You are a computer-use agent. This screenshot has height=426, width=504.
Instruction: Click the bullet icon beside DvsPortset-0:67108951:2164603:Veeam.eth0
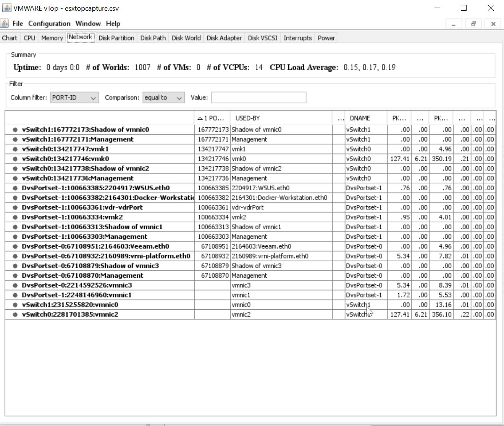[15, 246]
